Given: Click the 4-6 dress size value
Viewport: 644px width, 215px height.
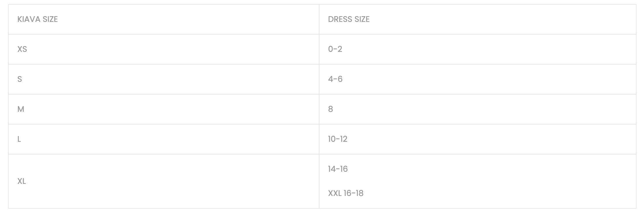Looking at the screenshot, I should tap(335, 79).
